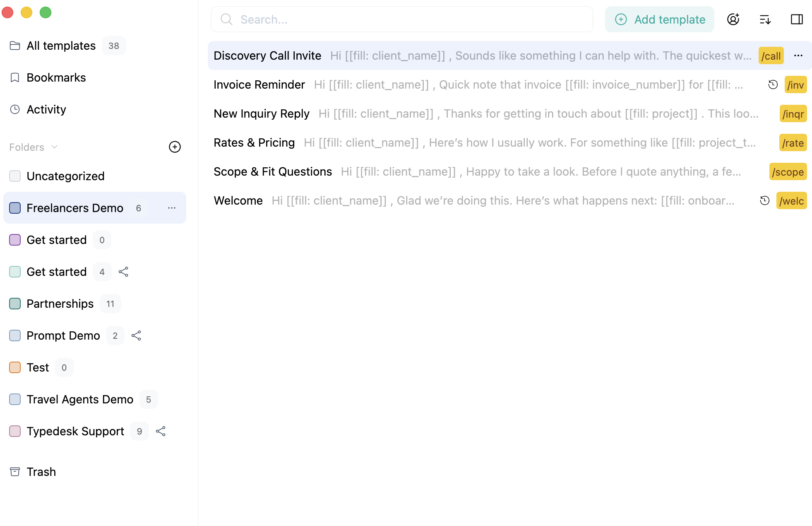Click the /rate shortcut tag

793,143
